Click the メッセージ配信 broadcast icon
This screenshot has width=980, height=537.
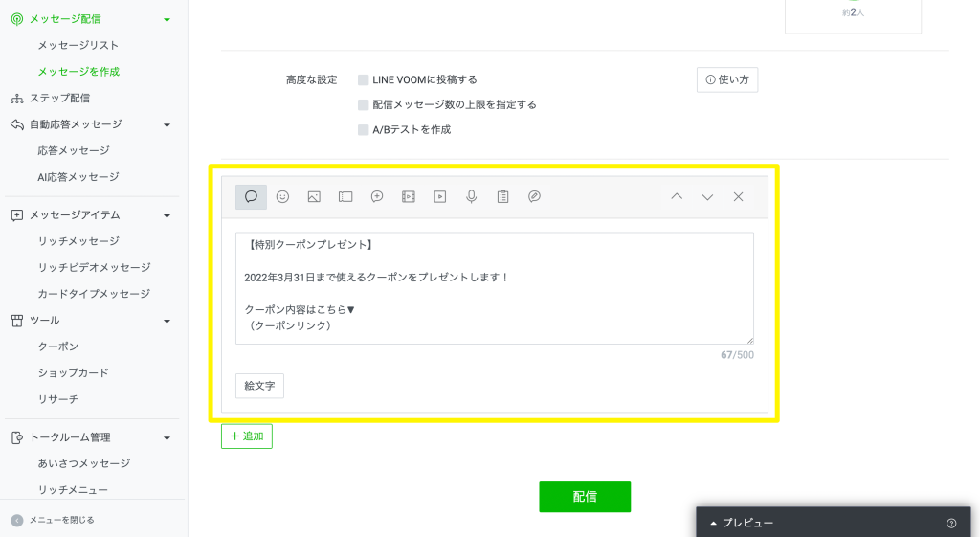[x=17, y=19]
